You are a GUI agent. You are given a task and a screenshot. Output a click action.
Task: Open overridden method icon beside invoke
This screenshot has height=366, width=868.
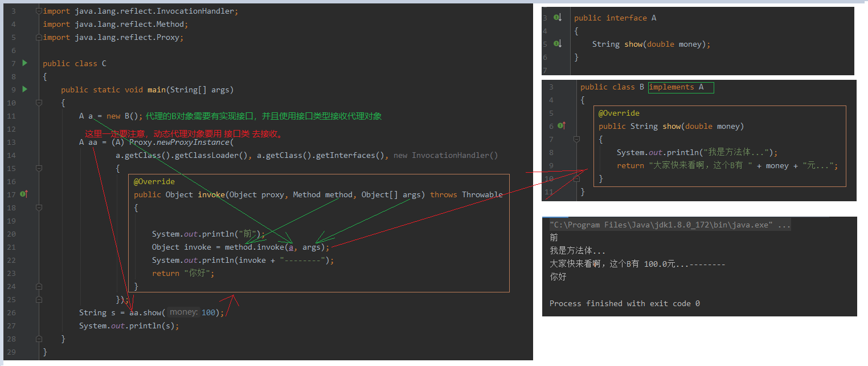[24, 194]
